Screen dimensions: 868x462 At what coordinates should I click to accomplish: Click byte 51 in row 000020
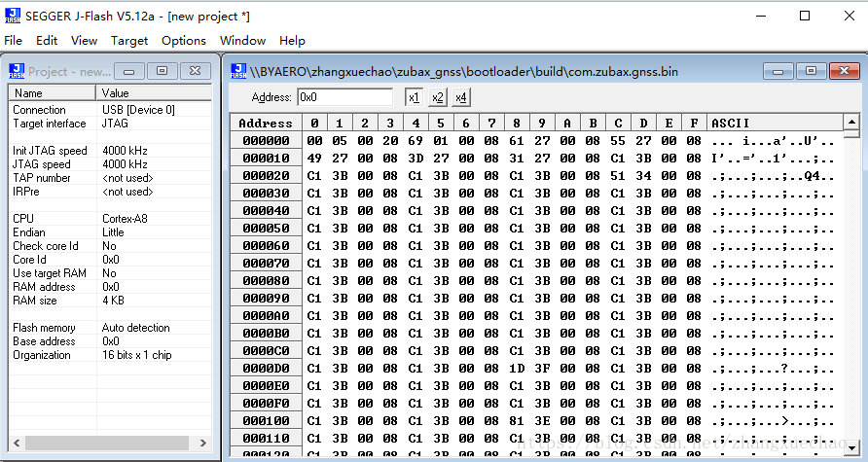pos(618,176)
